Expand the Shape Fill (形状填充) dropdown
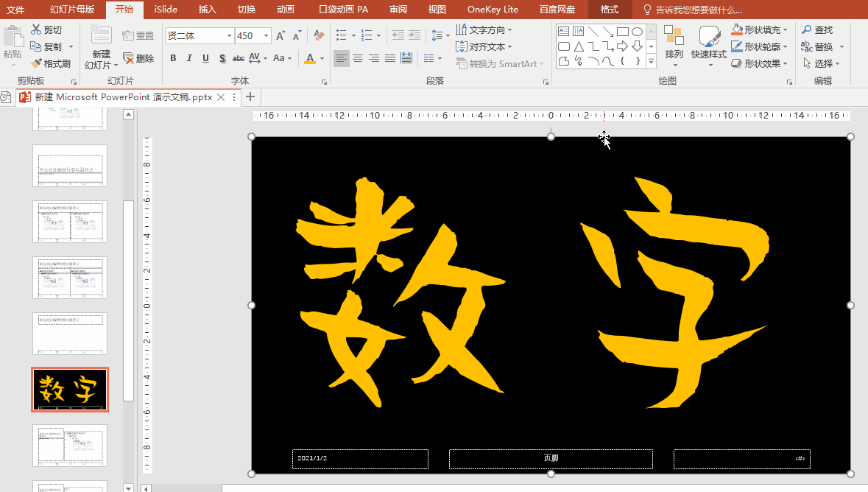This screenshot has width=868, height=492. coord(786,30)
